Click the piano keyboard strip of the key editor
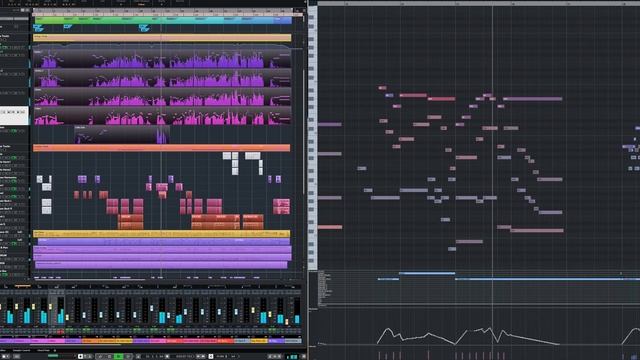Screen dimensions: 640x360 (x=312, y=137)
